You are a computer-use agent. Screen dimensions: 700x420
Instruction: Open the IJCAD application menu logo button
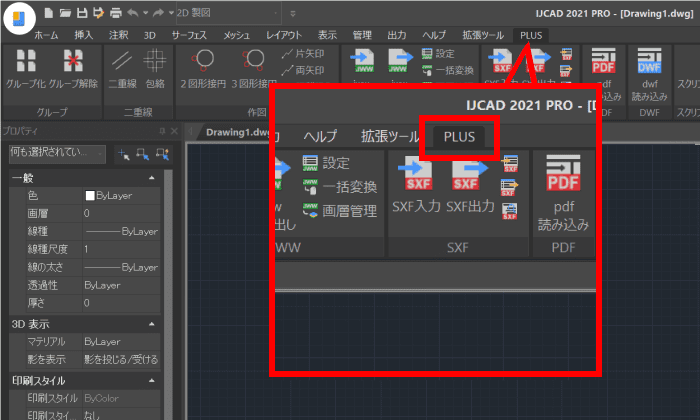19,18
